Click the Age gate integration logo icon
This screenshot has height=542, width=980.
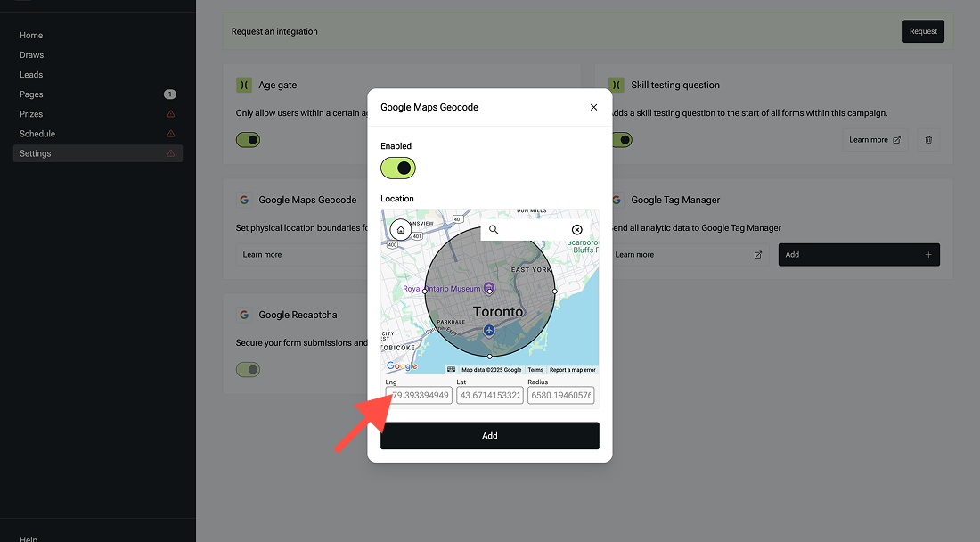(x=244, y=85)
